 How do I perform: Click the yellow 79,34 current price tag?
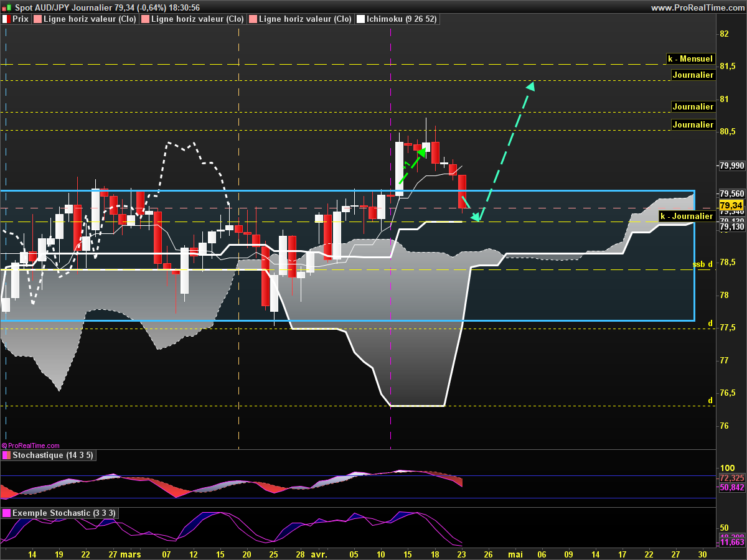pyautogui.click(x=731, y=205)
